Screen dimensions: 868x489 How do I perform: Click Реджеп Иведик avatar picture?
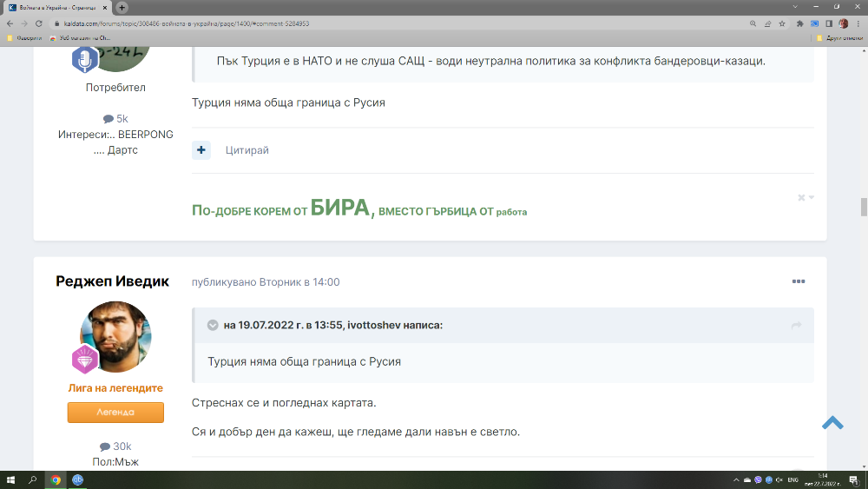point(115,337)
